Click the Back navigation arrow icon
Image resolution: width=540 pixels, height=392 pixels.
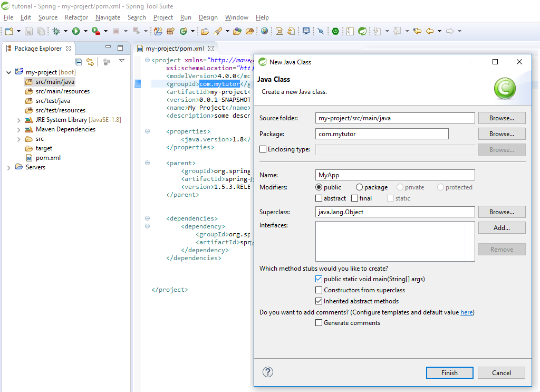[429, 31]
